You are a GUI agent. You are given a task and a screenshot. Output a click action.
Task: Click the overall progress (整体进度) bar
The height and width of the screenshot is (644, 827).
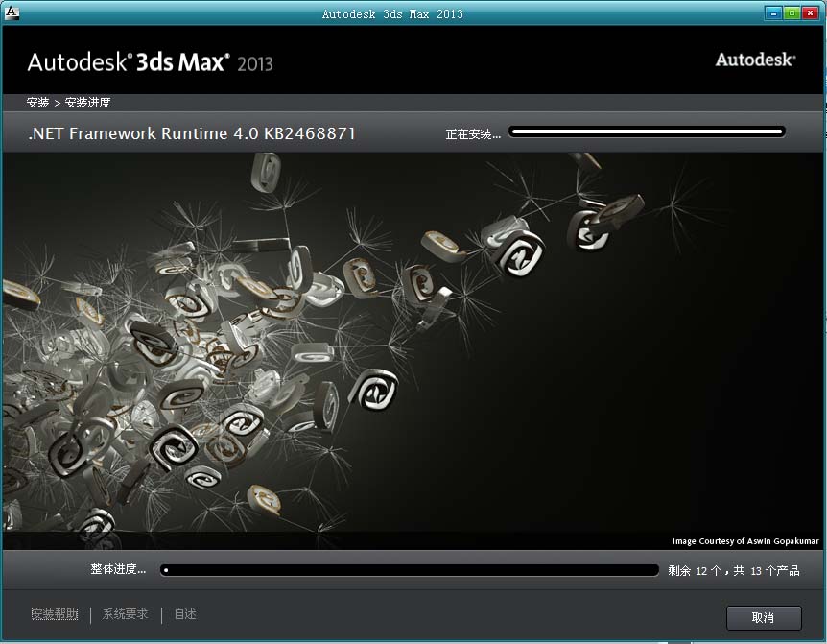point(410,570)
